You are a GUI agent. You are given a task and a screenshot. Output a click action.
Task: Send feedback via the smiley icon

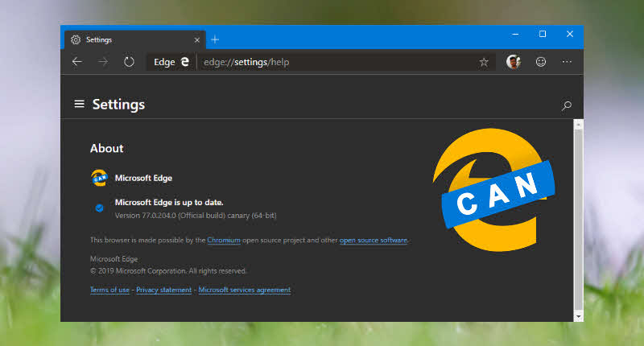pos(541,62)
